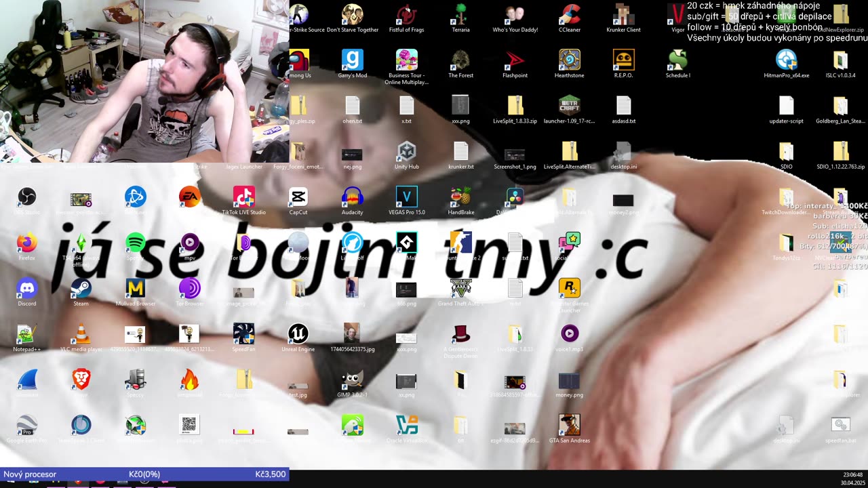Click the SpeedFan shortcut
The image size is (868, 488).
pyautogui.click(x=244, y=337)
